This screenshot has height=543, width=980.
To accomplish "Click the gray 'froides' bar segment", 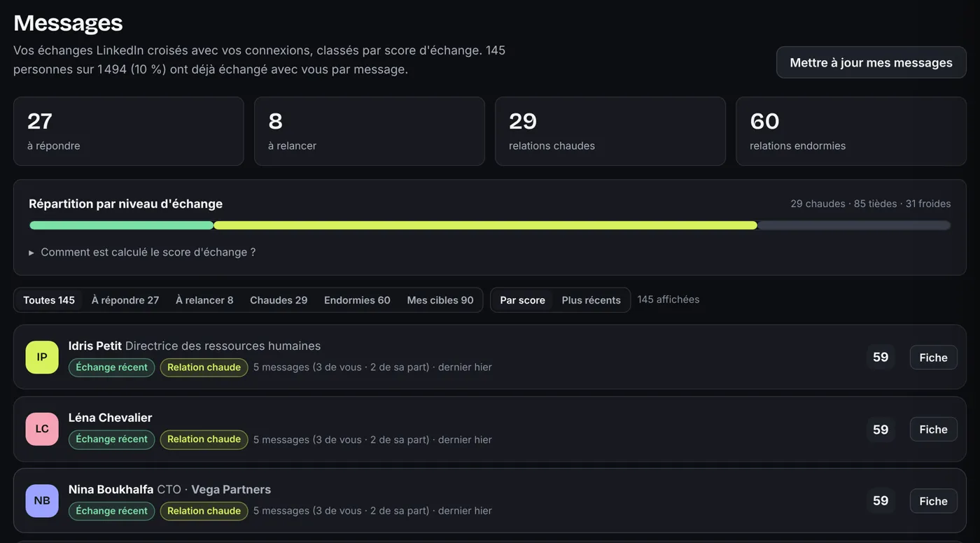I will [854, 225].
